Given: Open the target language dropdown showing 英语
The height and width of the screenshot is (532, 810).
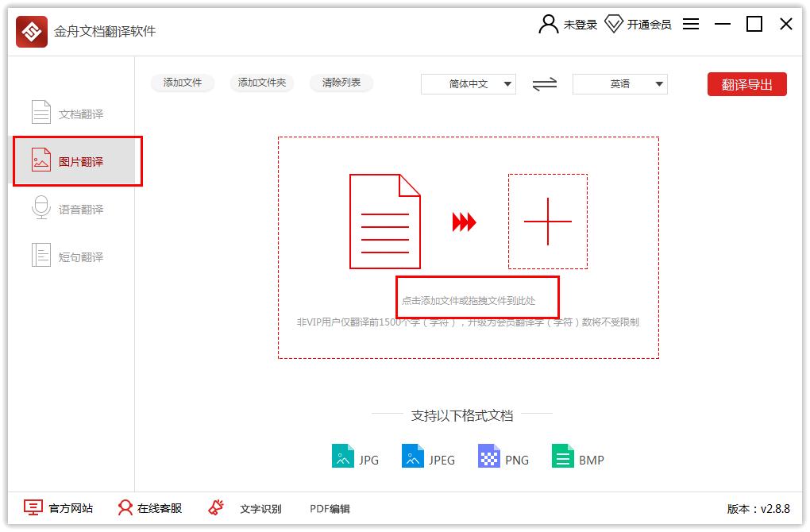Looking at the screenshot, I should click(x=620, y=84).
